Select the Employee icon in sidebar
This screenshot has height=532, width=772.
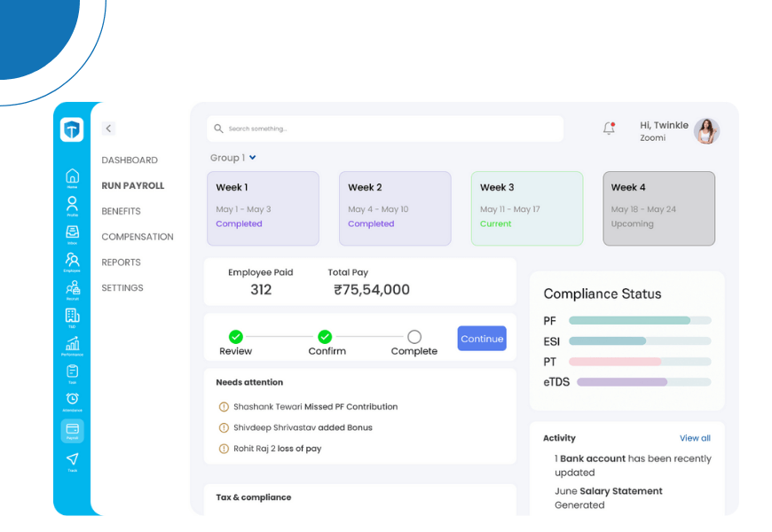coord(72,261)
